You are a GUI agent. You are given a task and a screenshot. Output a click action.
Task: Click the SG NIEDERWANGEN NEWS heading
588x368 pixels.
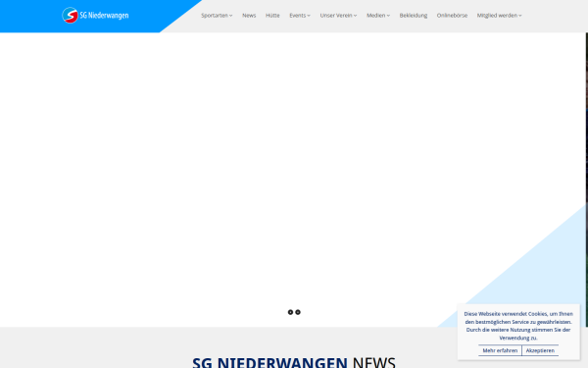click(294, 362)
